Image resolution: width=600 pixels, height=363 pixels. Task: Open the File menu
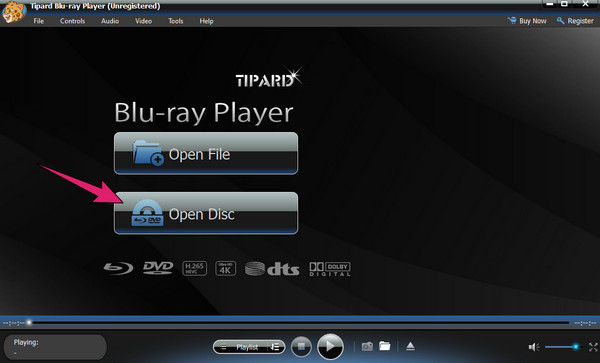click(x=39, y=21)
